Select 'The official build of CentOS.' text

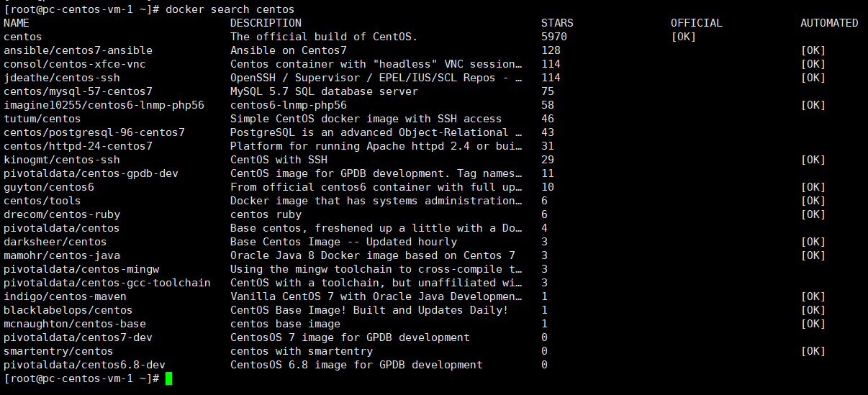(x=324, y=37)
